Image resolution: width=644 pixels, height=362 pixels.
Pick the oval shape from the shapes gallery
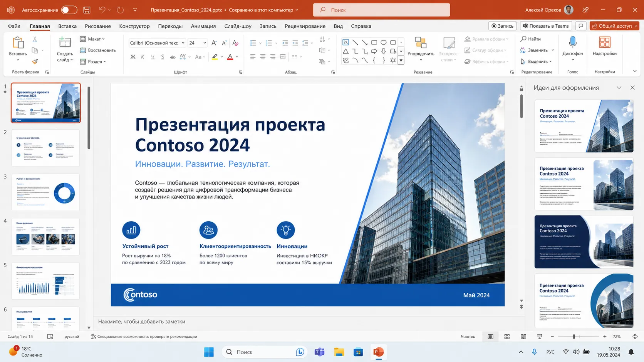(384, 42)
